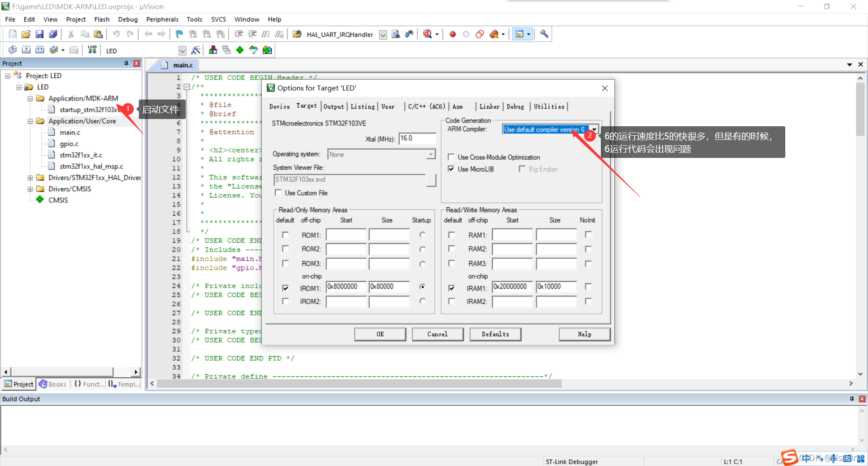Screen dimensions: 868x466
Task: Click the Build target icon
Action: tap(26, 50)
